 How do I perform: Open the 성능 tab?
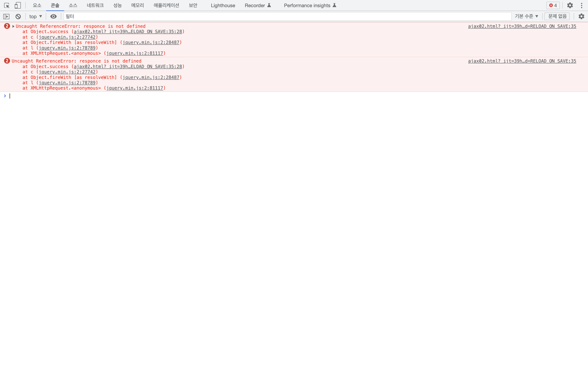[118, 5]
